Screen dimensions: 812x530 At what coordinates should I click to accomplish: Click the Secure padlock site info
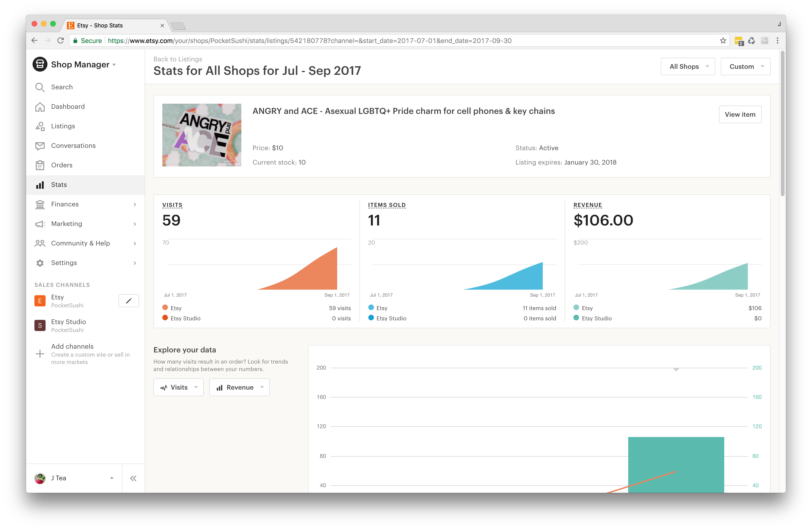pyautogui.click(x=75, y=41)
